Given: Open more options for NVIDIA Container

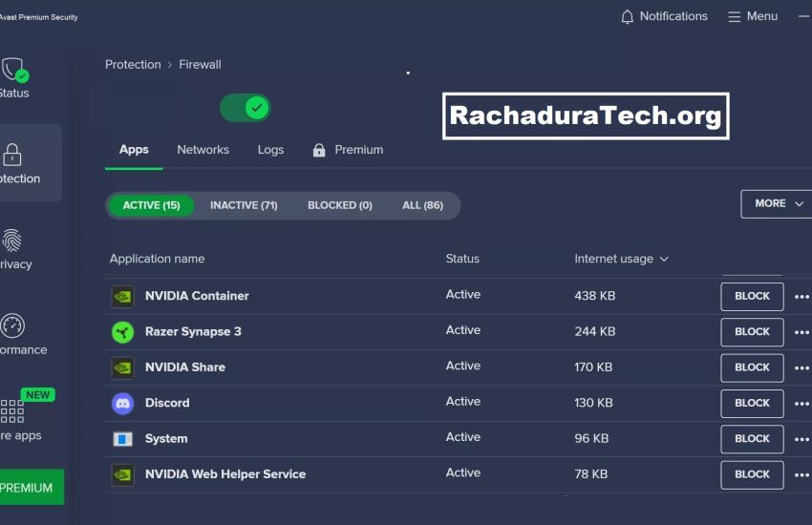Looking at the screenshot, I should click(x=801, y=297).
